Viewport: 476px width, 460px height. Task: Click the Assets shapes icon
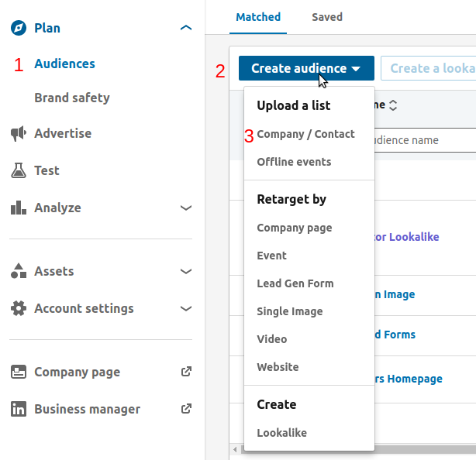[19, 272]
